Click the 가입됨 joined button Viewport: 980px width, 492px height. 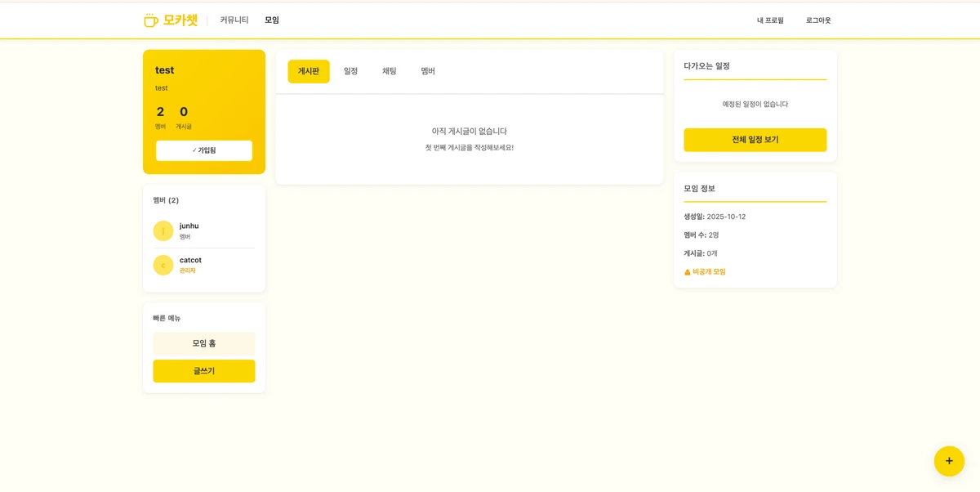pos(204,150)
